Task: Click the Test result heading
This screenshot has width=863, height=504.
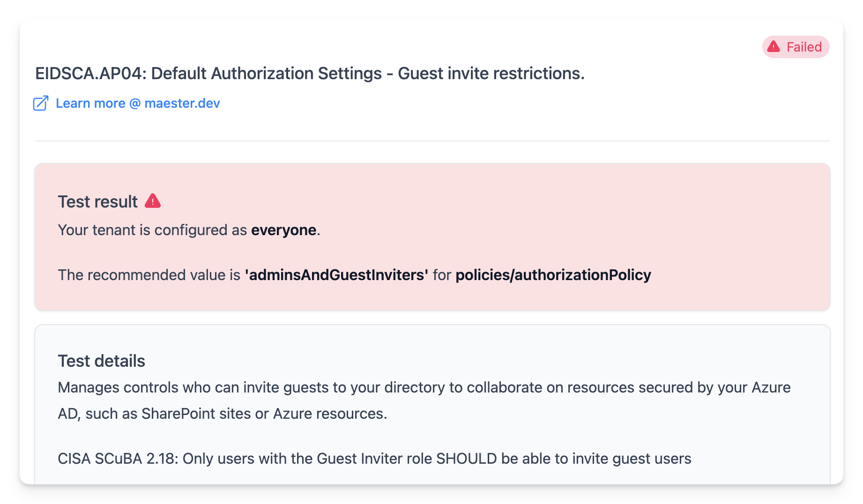Action: point(97,202)
